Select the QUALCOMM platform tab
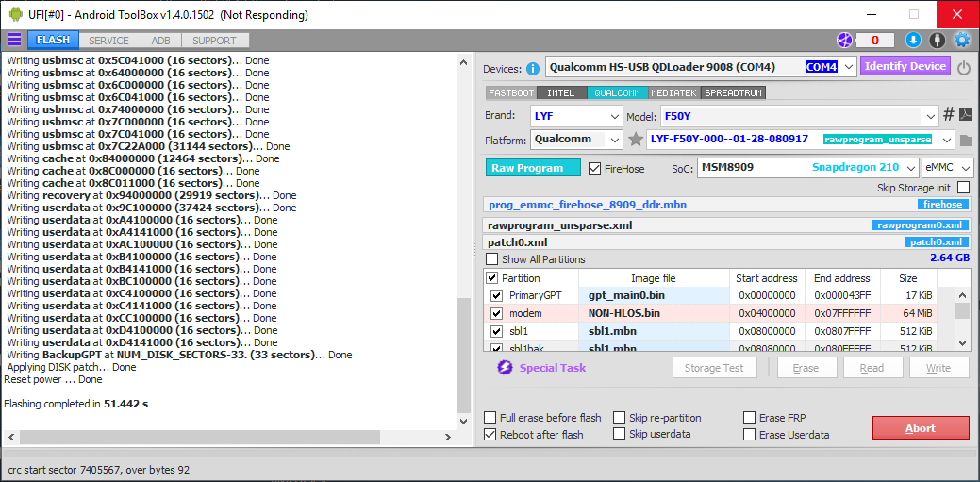 pos(617,92)
